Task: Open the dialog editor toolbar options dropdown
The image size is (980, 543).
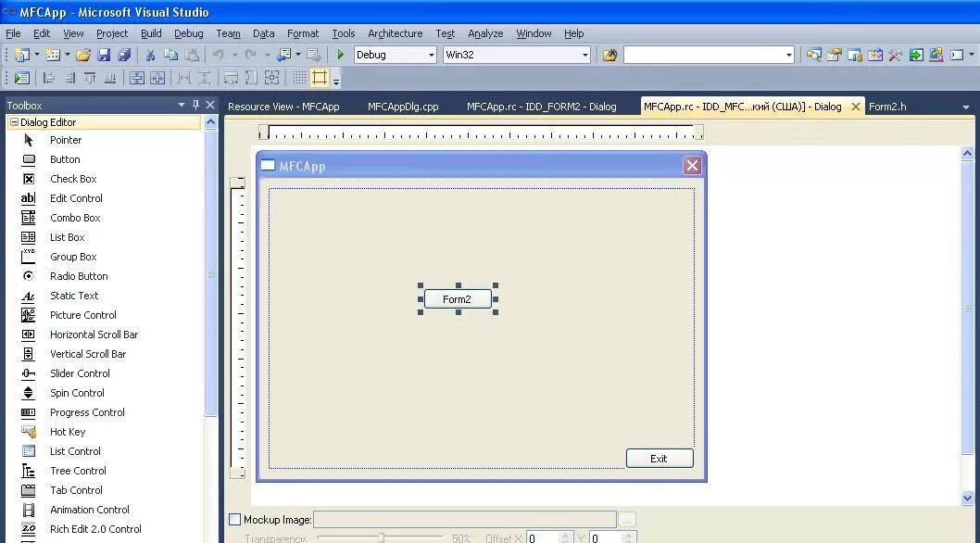Action: pyautogui.click(x=336, y=82)
